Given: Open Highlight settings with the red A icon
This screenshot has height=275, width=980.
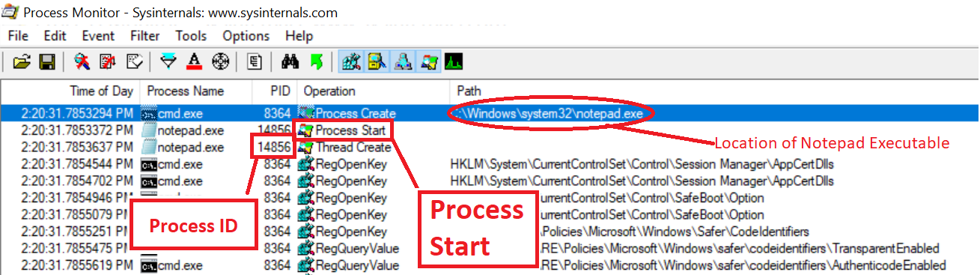Looking at the screenshot, I should coord(194,61).
